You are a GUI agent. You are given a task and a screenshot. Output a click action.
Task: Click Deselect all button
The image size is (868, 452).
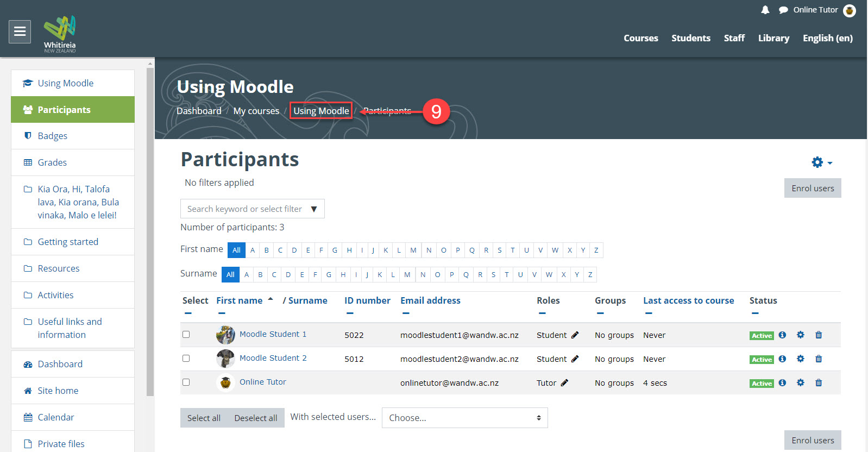256,418
